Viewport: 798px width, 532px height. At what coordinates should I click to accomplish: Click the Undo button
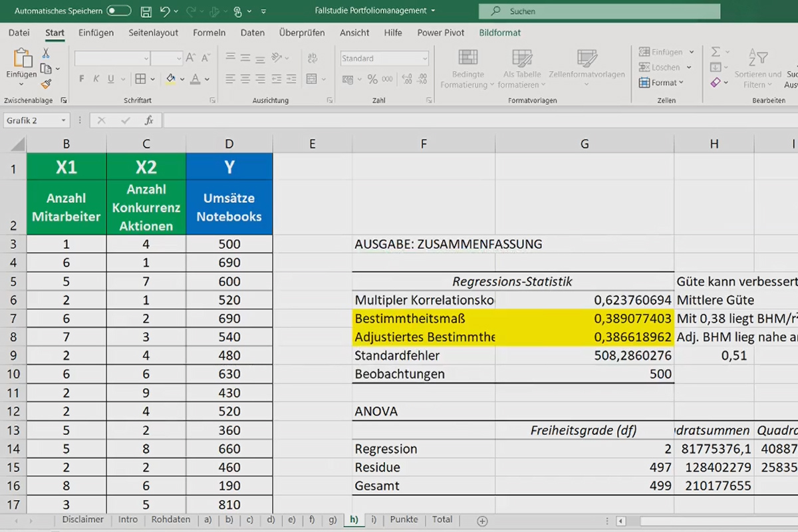click(x=165, y=11)
